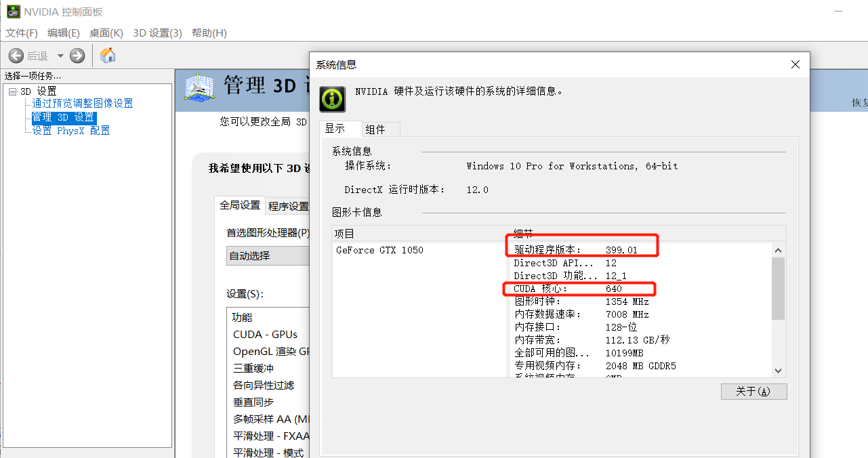Viewport: 868px width, 458px height.
Task: Click the 项目 column header
Action: tap(420, 234)
